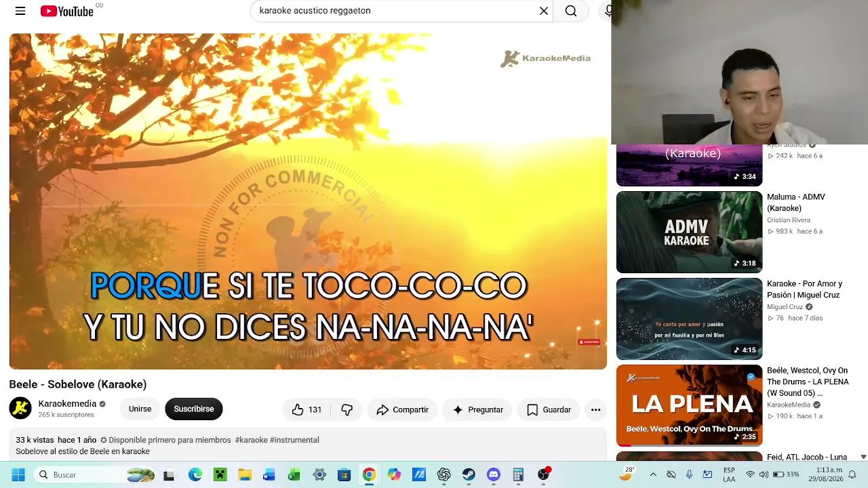
Task: Click the Suscribirse overlay in the video
Action: coord(589,342)
